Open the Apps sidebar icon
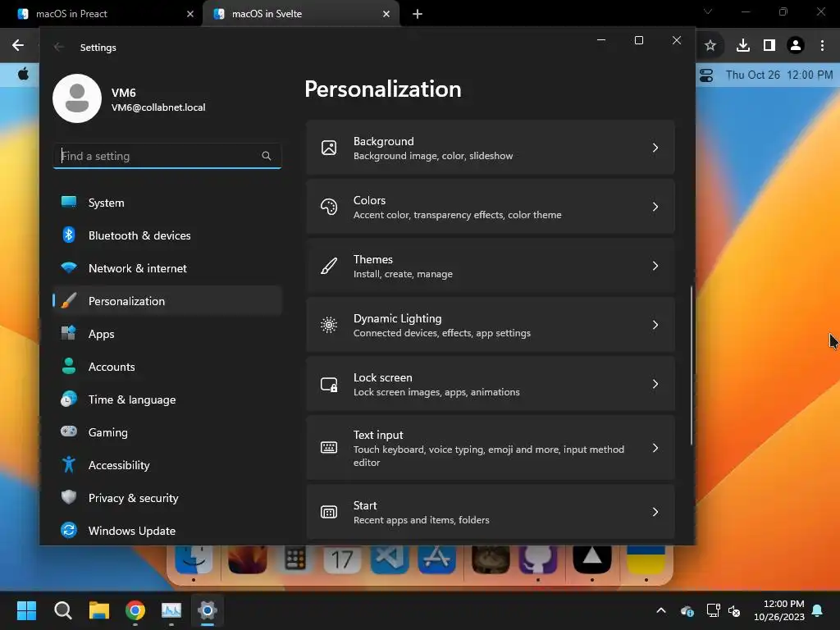This screenshot has width=840, height=630. 69,333
